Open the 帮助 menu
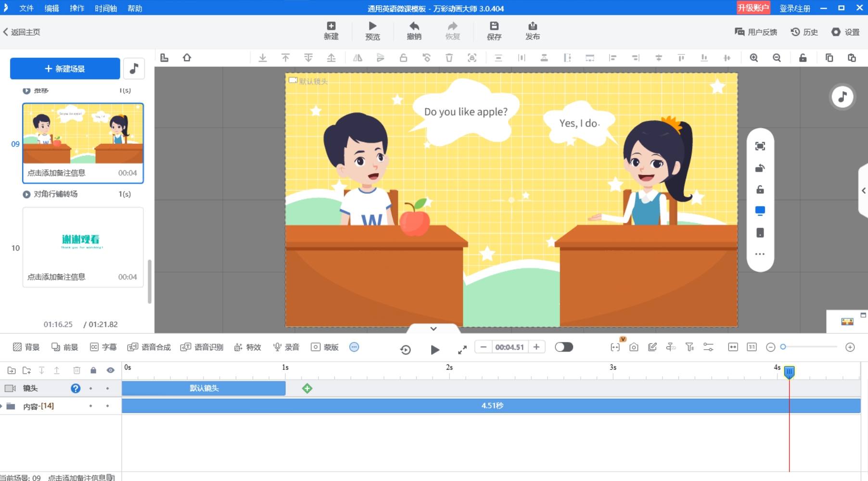The image size is (868, 481). click(x=135, y=8)
